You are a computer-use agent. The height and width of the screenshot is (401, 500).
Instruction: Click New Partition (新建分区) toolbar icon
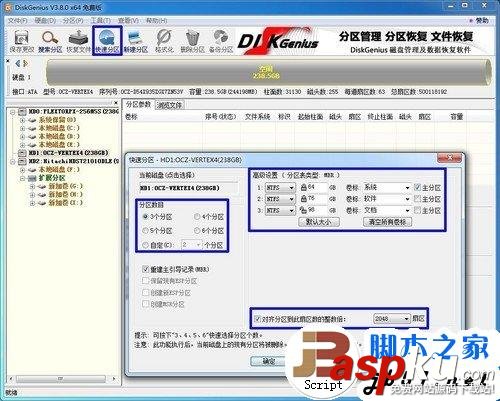click(x=136, y=41)
